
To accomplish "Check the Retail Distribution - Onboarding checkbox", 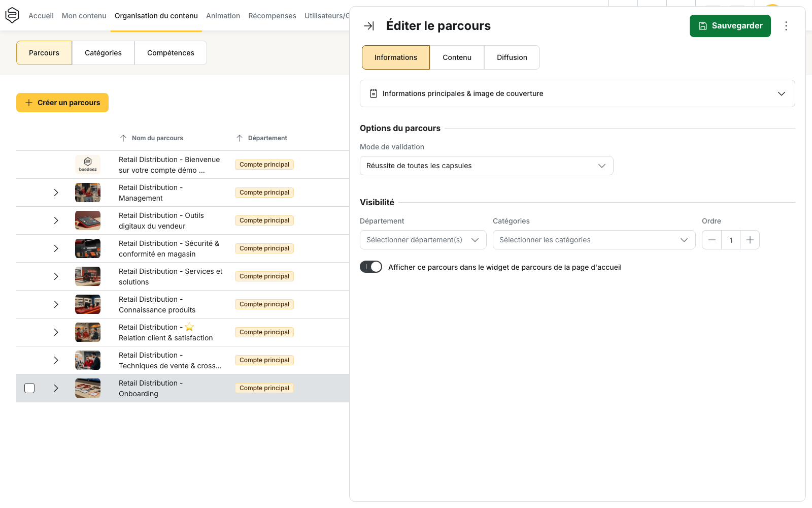I will (x=29, y=388).
